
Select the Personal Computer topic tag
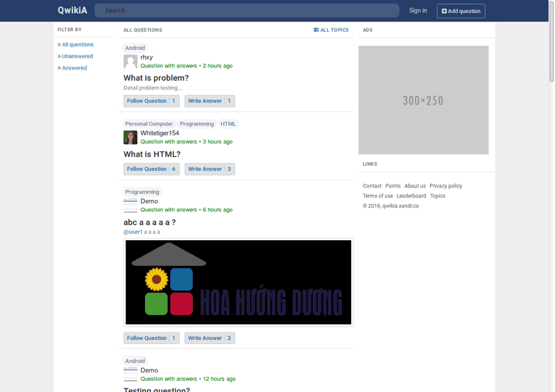(149, 124)
